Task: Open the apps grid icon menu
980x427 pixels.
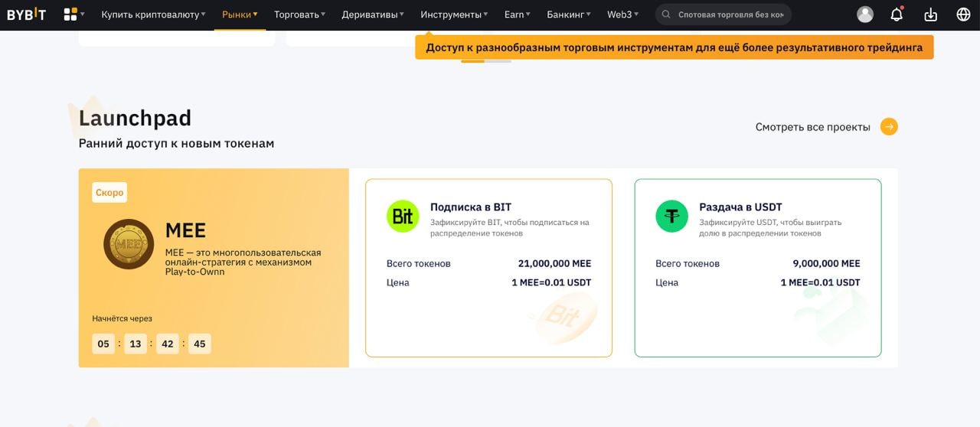Action: pyautogui.click(x=70, y=14)
